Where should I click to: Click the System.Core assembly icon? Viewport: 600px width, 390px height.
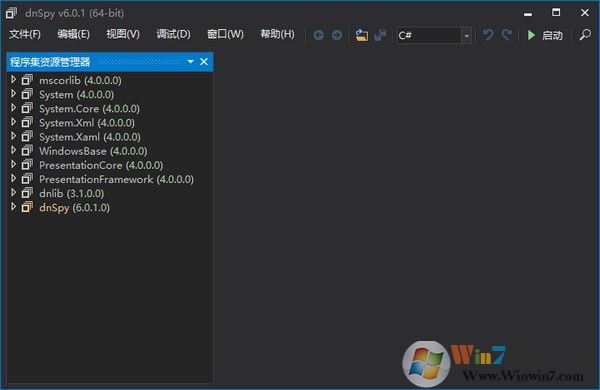(x=27, y=108)
